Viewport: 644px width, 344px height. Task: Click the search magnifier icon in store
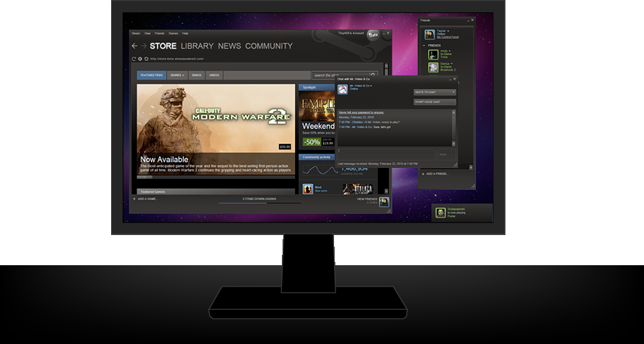point(373,75)
